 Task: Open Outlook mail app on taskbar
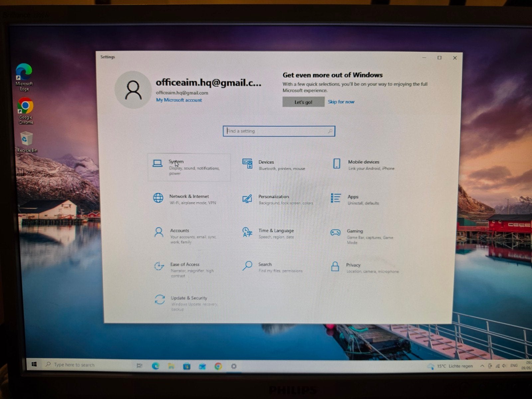tap(202, 366)
